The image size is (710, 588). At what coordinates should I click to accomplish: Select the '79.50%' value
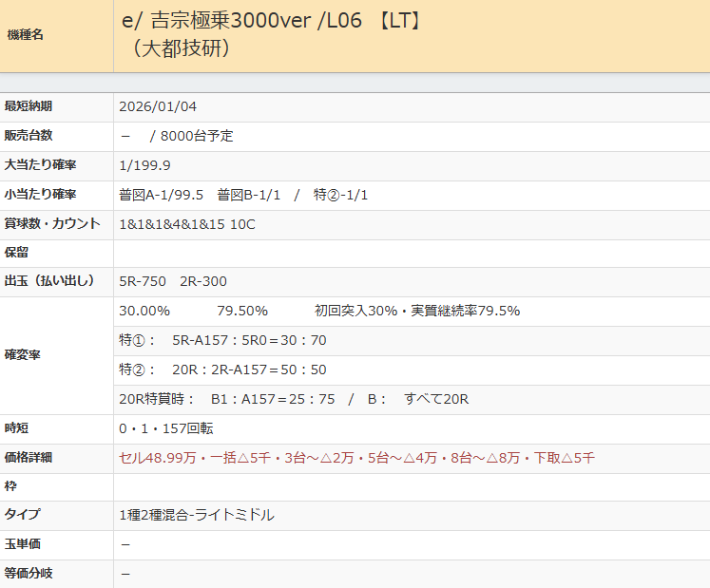(x=242, y=311)
